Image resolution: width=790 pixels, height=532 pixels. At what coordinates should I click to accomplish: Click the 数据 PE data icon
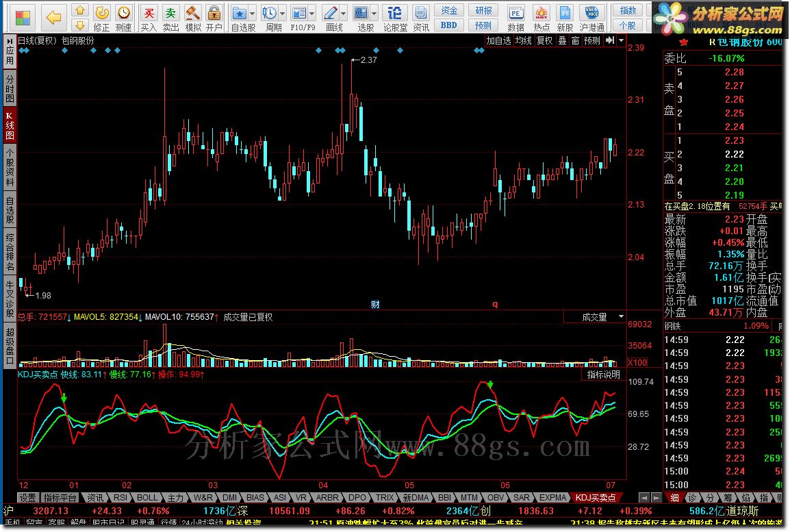(x=515, y=18)
